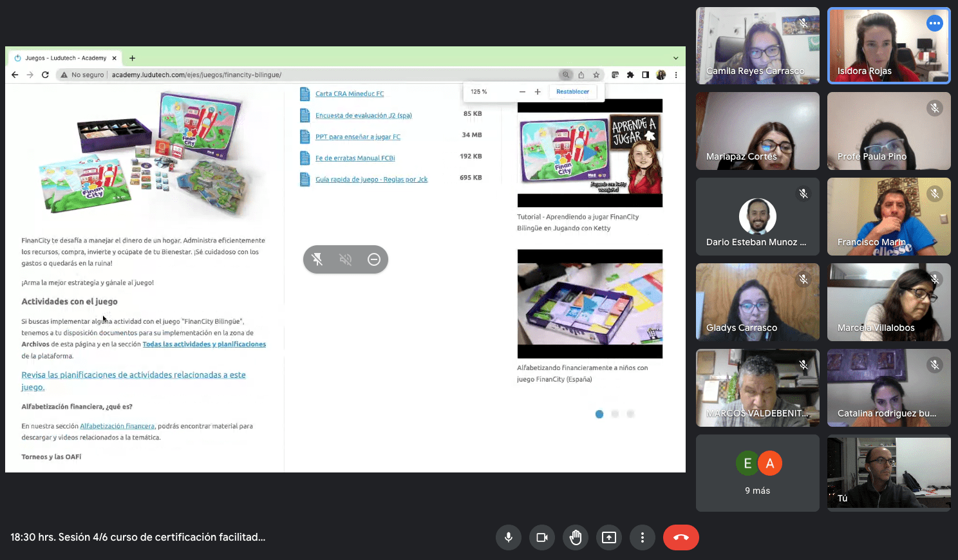Play the Alfabetizando financieramente video thumbnail
The height and width of the screenshot is (560, 958).
point(590,304)
